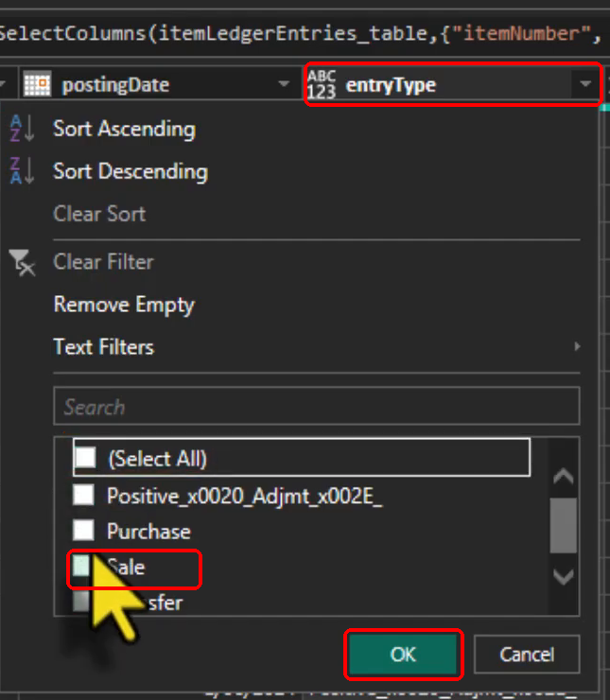Open the Text Filters menu item
This screenshot has height=700, width=610.
(x=103, y=347)
